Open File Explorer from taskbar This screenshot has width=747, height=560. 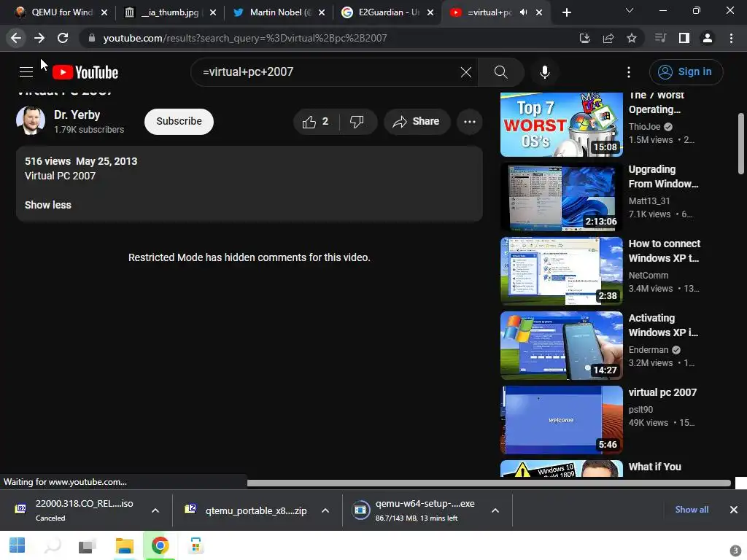click(x=124, y=545)
